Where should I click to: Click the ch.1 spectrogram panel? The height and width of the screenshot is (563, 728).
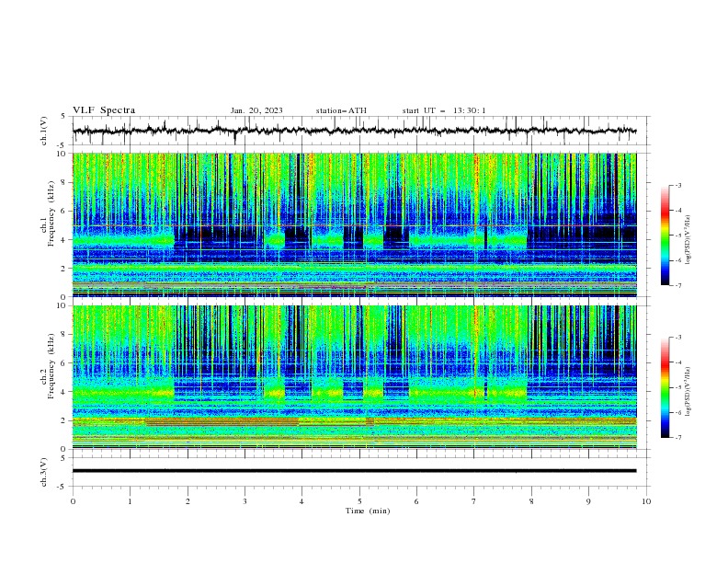(355, 224)
